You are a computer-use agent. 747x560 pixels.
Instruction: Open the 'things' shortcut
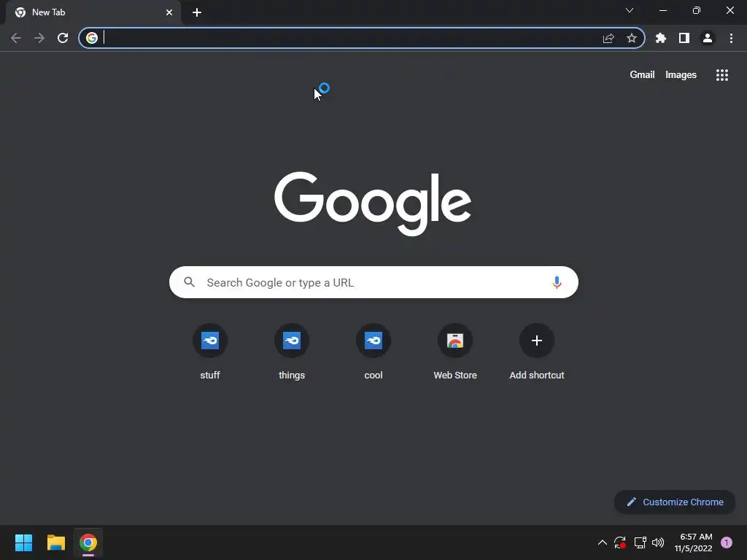point(292,351)
